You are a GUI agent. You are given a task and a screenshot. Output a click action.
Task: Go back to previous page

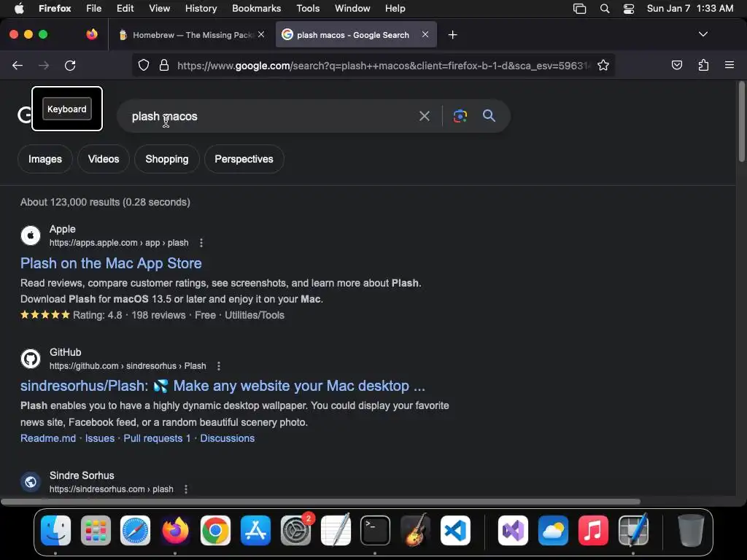(18, 65)
